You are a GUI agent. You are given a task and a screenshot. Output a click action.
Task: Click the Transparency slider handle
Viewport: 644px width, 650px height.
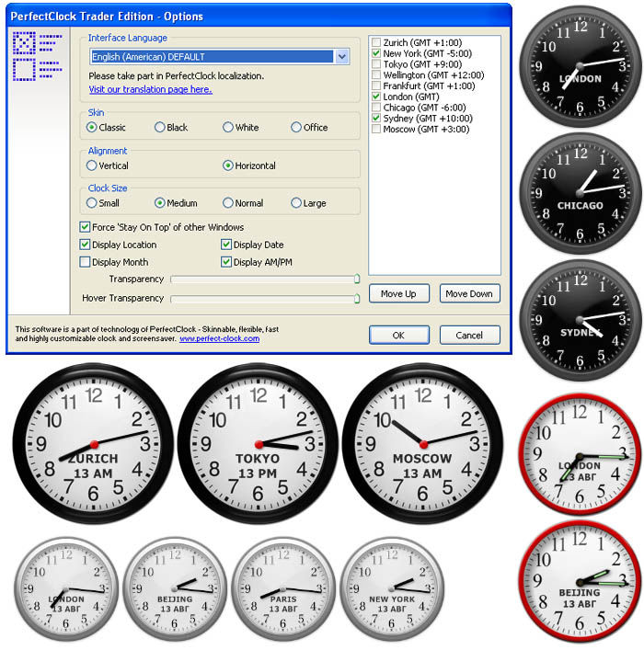click(357, 279)
